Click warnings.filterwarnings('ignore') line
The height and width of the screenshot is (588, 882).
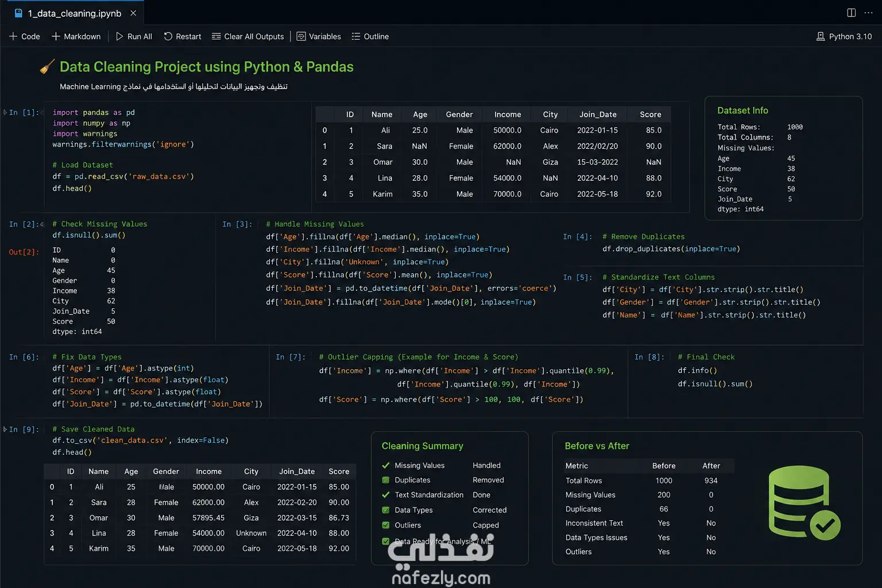[123, 144]
